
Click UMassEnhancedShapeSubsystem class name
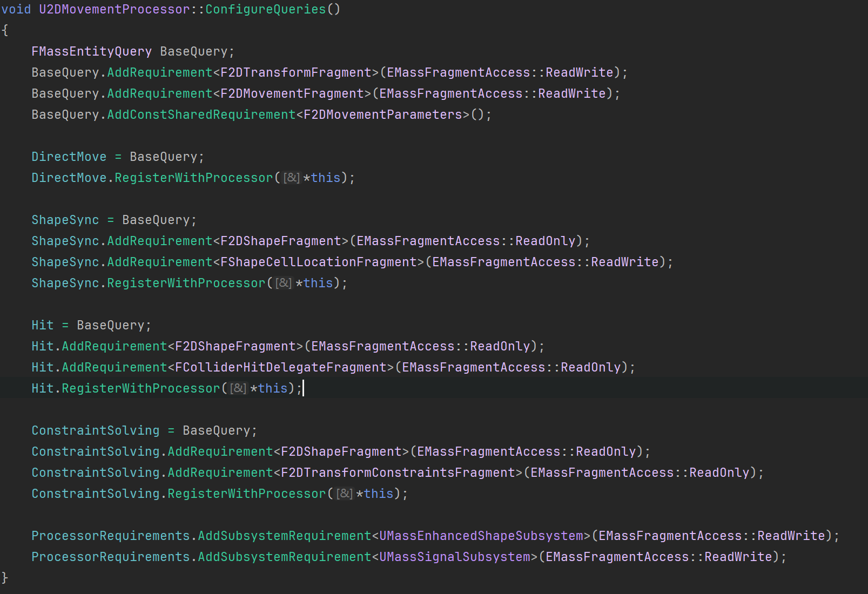click(x=481, y=536)
